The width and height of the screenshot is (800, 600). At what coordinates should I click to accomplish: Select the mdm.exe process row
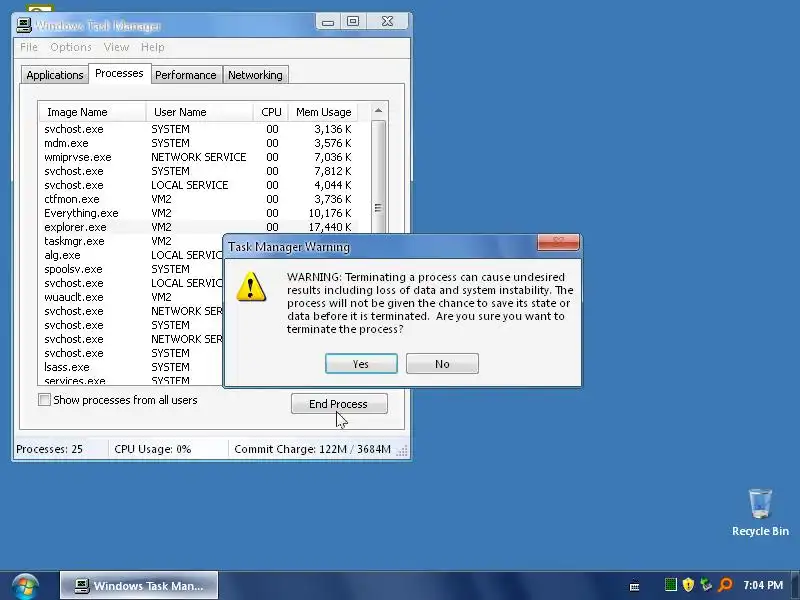coord(198,143)
